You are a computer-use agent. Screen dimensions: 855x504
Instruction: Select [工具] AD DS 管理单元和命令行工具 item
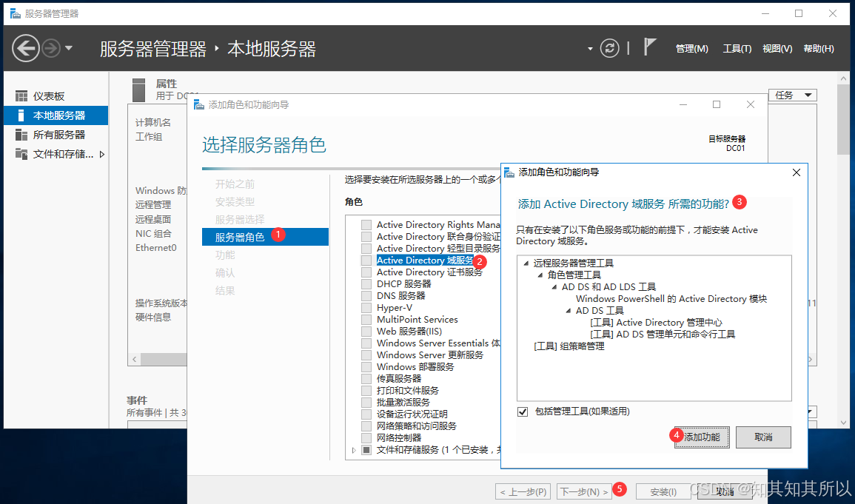(x=663, y=334)
